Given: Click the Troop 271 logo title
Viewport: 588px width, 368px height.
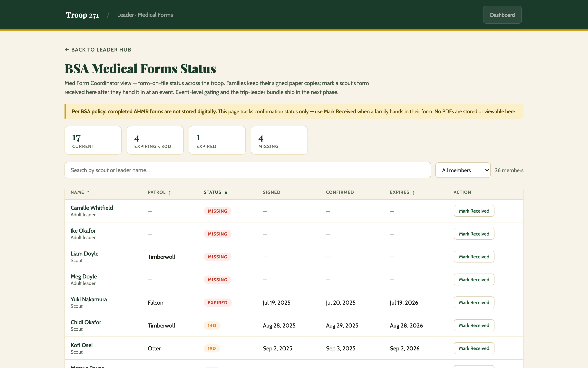Looking at the screenshot, I should click(x=82, y=15).
